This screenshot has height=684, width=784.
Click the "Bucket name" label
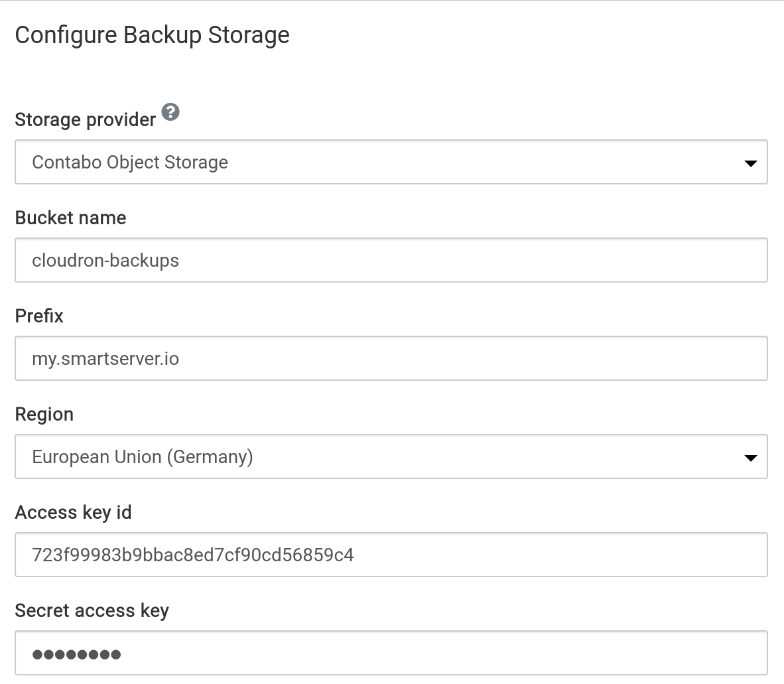coord(70,218)
